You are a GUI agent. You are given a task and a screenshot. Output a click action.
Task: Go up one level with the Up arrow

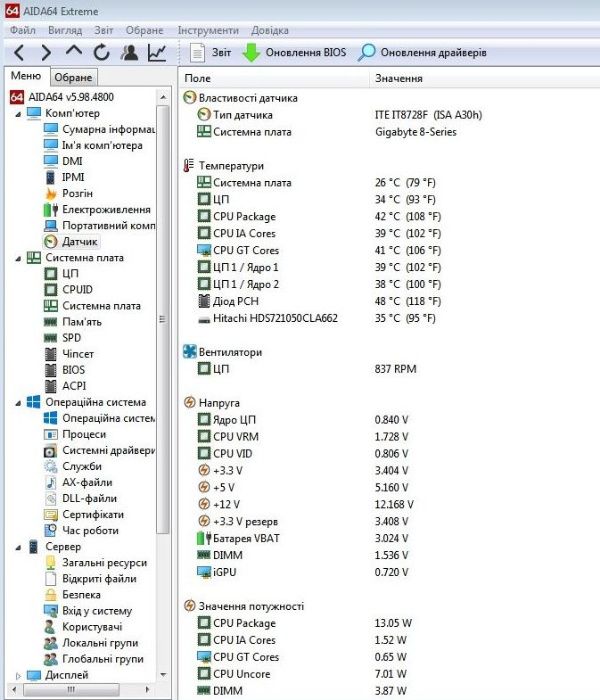[x=74, y=51]
